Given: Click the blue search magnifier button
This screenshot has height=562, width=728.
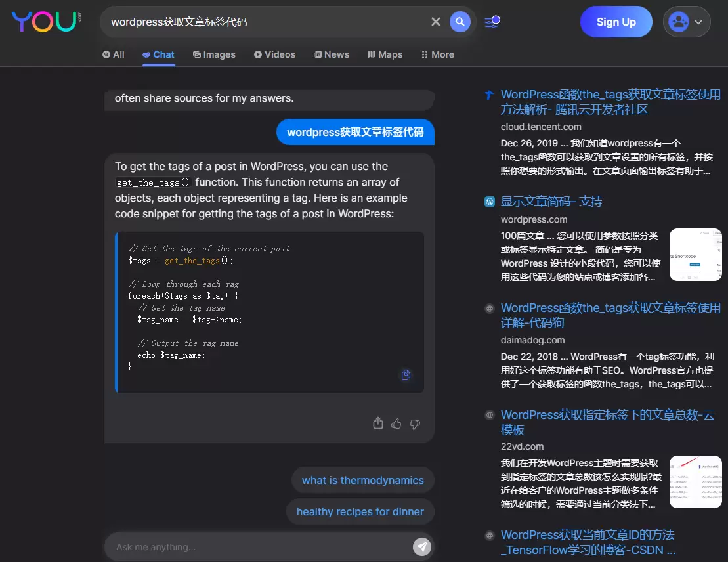Looking at the screenshot, I should pos(460,22).
